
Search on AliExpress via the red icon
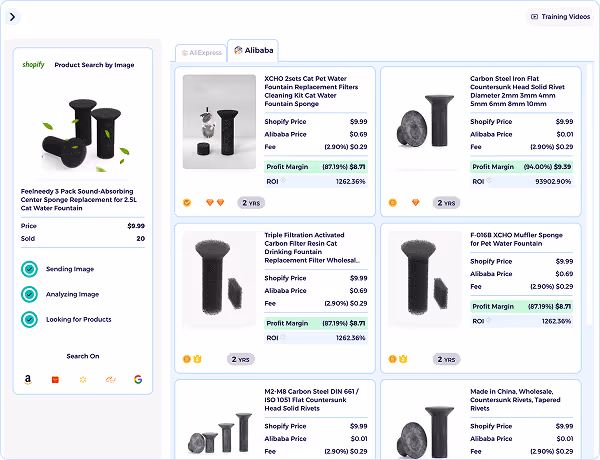point(55,380)
